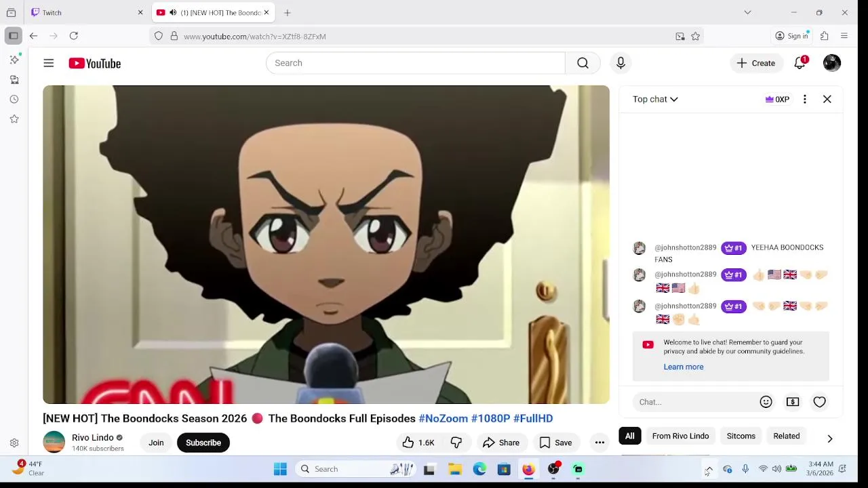Open the #1080P hashtag link

pos(490,418)
